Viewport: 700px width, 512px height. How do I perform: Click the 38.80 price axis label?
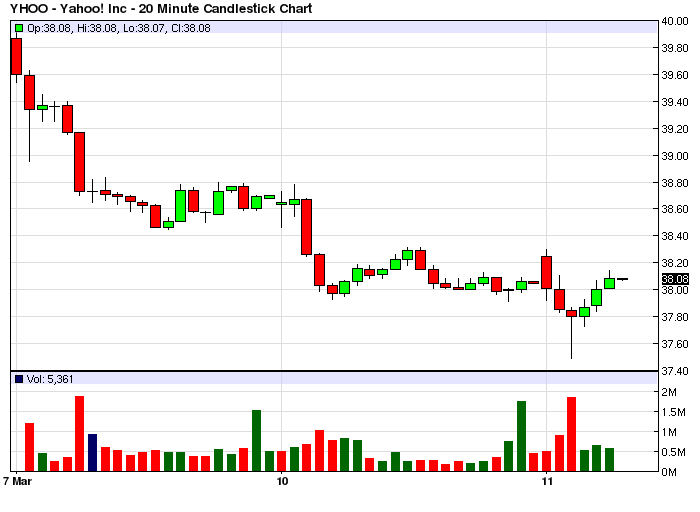[675, 183]
